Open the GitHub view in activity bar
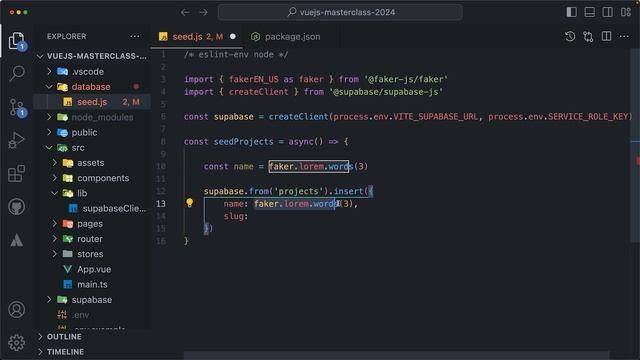640x360 pixels. 16,207
